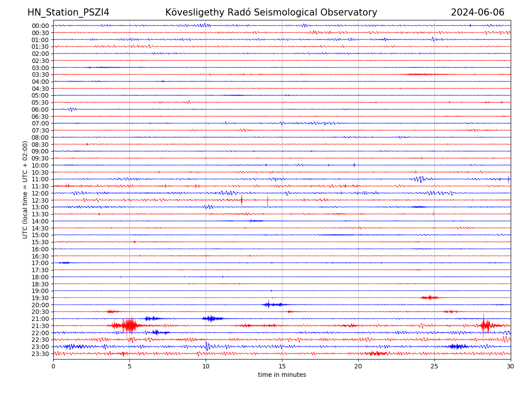The image size is (532, 399).
Task: Click the red event near minute 25 on 19:30 trace
Action: [430, 297]
